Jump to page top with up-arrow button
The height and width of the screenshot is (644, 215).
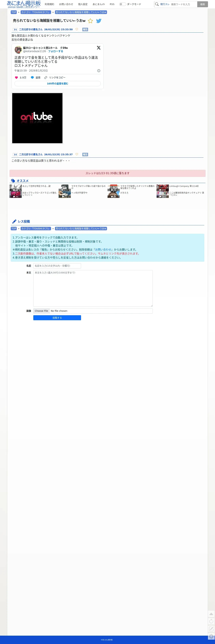(x=211, y=614)
